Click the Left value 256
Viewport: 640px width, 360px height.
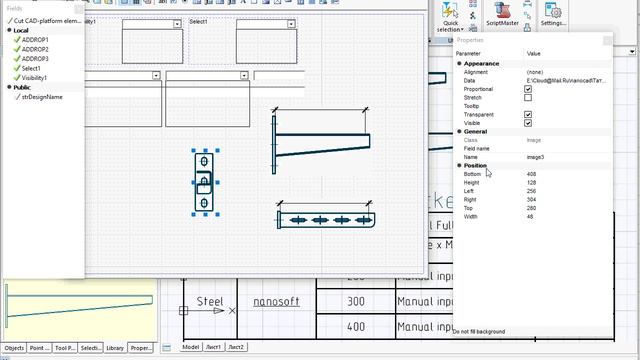[531, 191]
